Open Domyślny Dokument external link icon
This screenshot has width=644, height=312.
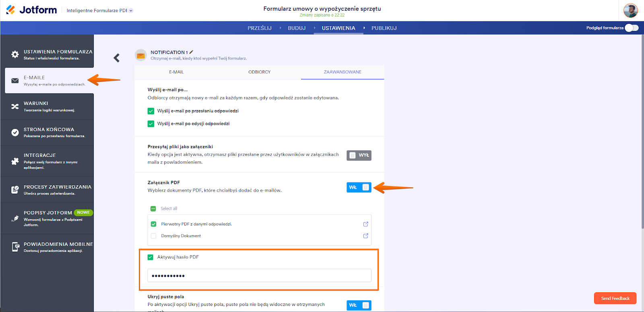(365, 236)
